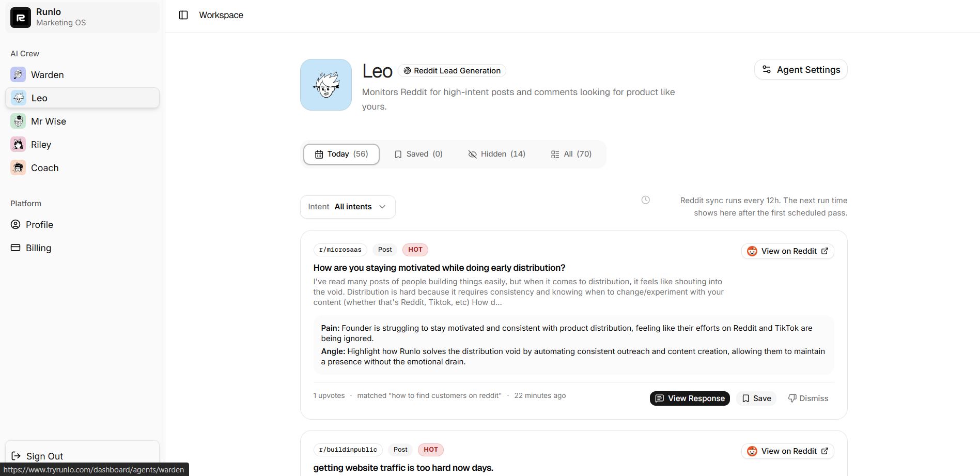Toggle the workspace sidebar panel
The width and height of the screenshot is (980, 476).
[x=183, y=15]
